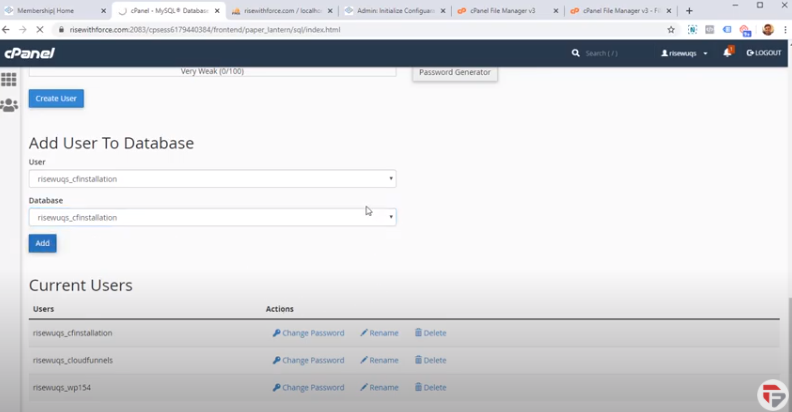Click the notifications bell icon

coord(727,53)
